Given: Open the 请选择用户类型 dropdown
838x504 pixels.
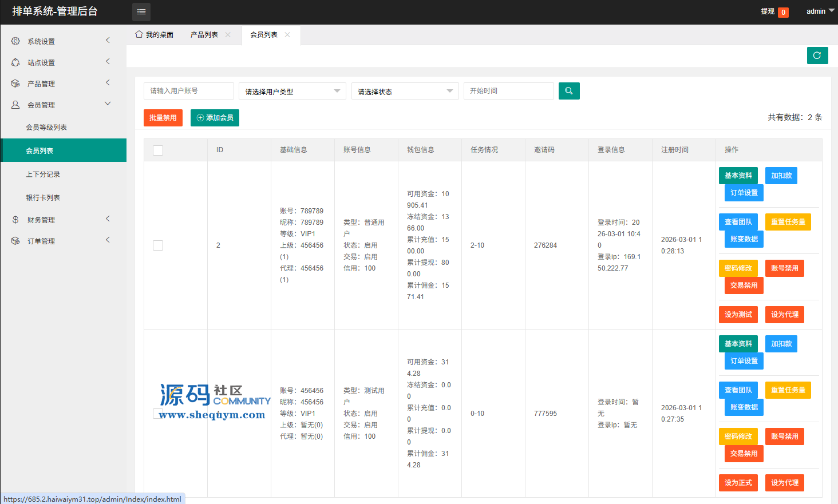Looking at the screenshot, I should click(x=292, y=91).
